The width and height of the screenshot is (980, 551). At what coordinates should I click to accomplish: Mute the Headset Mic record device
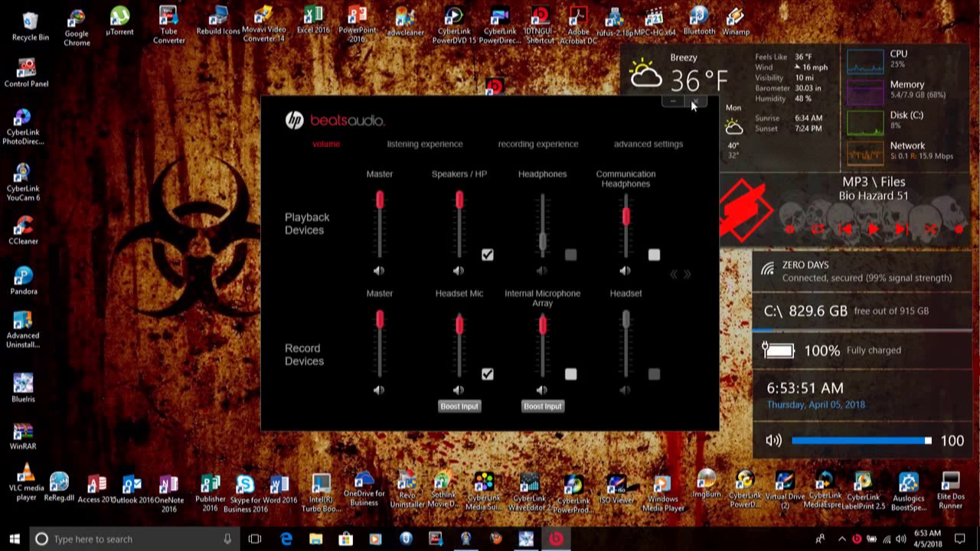(459, 390)
